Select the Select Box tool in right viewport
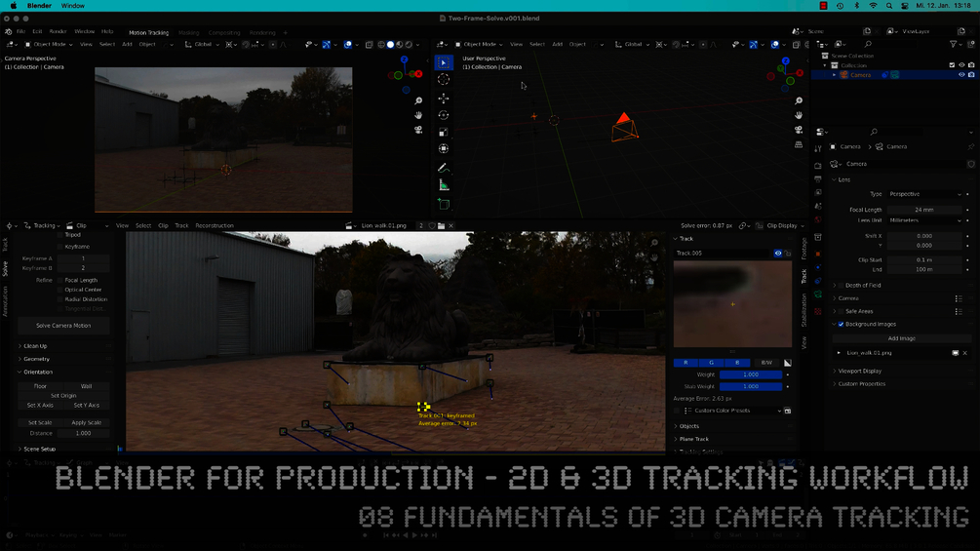Screen dimensions: 980x551 coord(443,62)
